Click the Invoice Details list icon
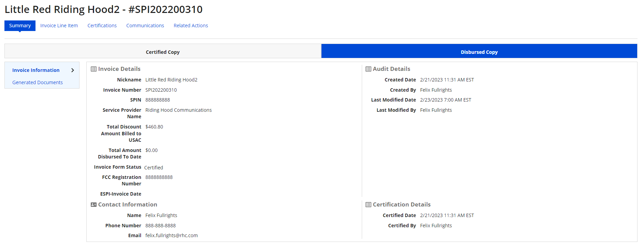 pos(94,69)
